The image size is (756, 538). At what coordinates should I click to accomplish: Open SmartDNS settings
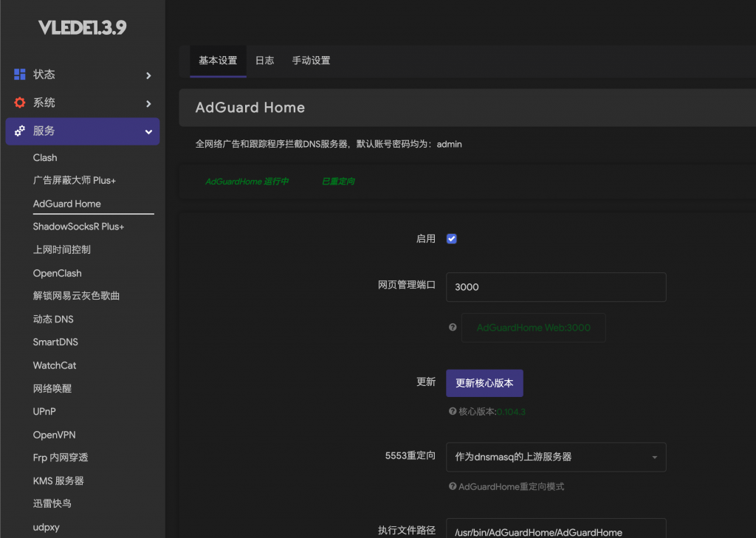[x=55, y=342]
